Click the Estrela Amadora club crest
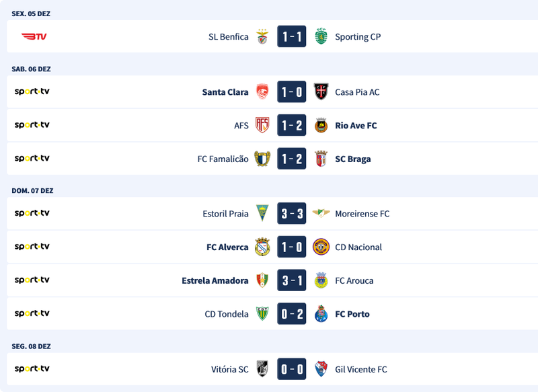Screen dimensions: 538x392 [262, 280]
